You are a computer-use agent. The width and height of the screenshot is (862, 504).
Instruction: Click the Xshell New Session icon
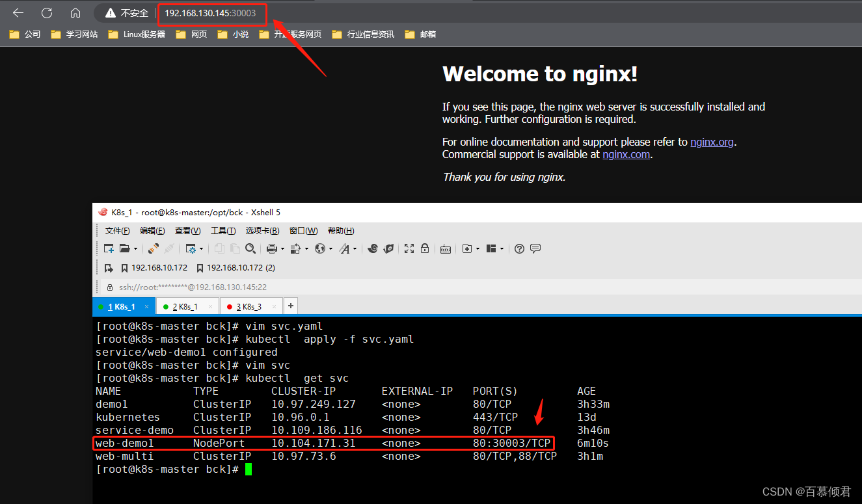pyautogui.click(x=109, y=248)
